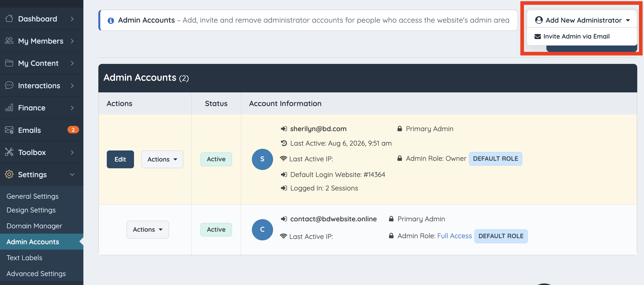Expand the Toolbox chevron
The image size is (644, 285).
click(x=72, y=152)
